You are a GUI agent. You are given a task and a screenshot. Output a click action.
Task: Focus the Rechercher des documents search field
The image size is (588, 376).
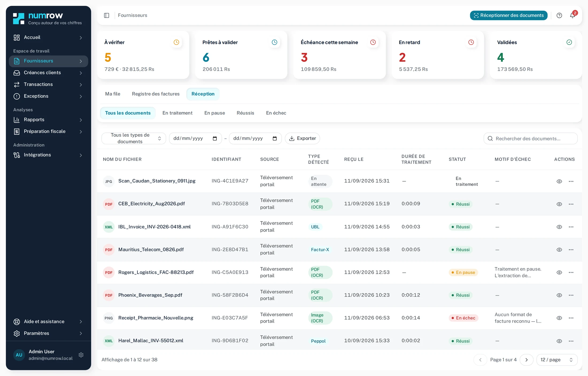[x=531, y=139]
